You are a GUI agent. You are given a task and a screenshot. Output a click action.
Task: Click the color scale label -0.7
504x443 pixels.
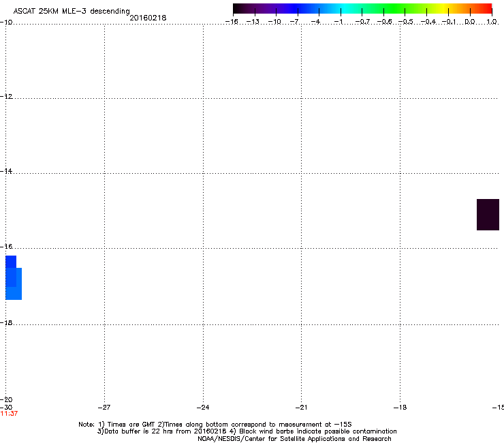point(362,22)
